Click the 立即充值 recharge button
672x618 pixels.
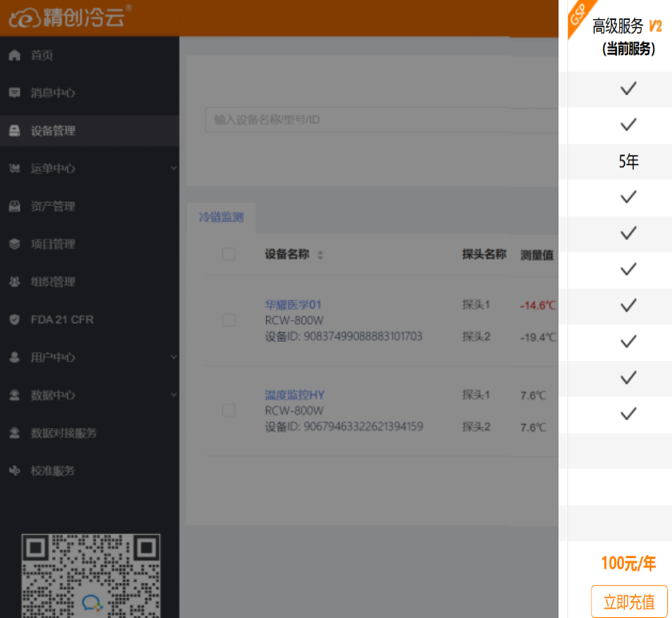pyautogui.click(x=629, y=601)
